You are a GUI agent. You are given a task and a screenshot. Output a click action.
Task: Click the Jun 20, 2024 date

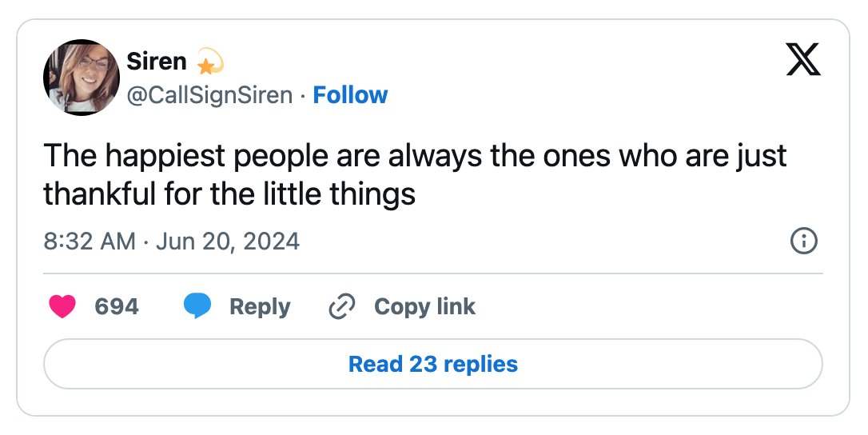point(228,241)
